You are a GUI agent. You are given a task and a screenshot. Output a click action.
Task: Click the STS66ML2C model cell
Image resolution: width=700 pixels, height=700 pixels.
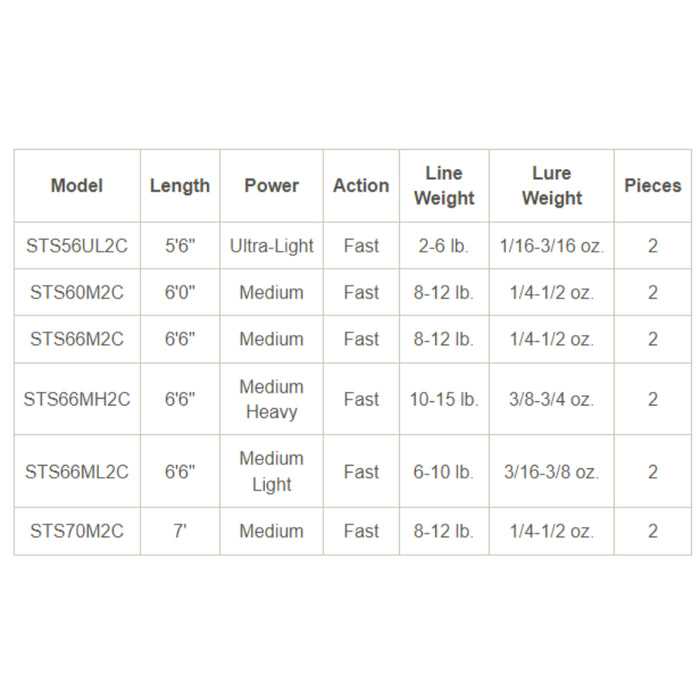click(x=77, y=472)
